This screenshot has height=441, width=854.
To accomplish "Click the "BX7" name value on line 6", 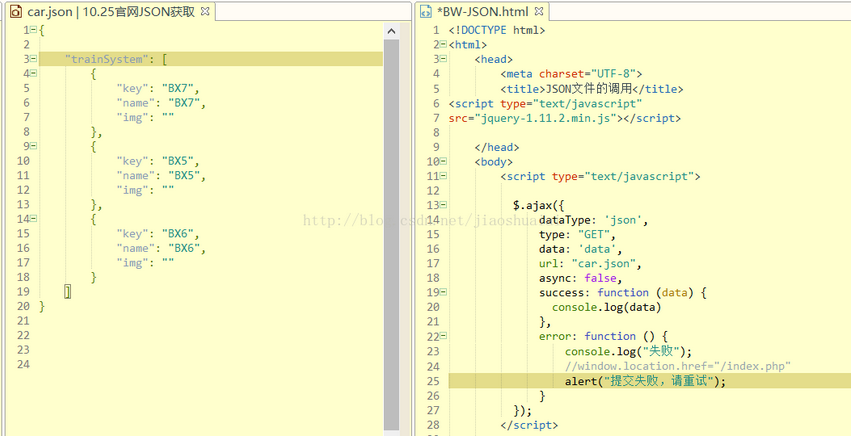I will [x=184, y=103].
